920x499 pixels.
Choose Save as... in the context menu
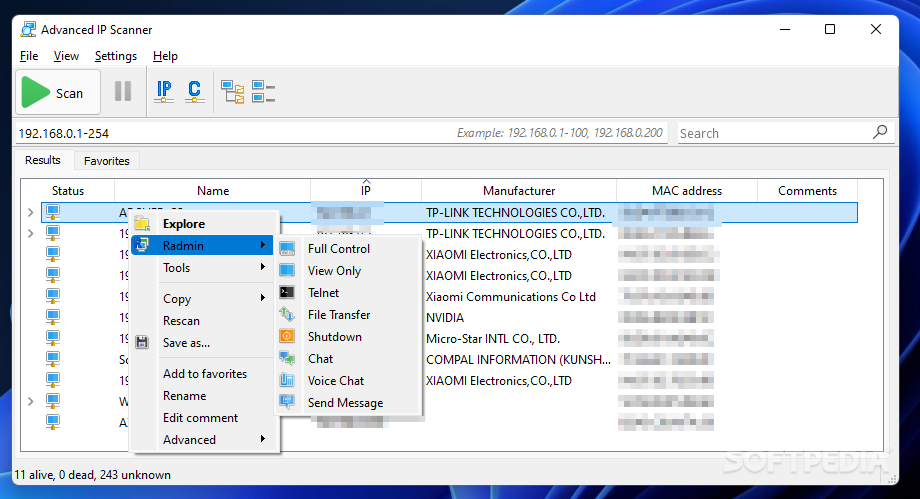tap(203, 343)
